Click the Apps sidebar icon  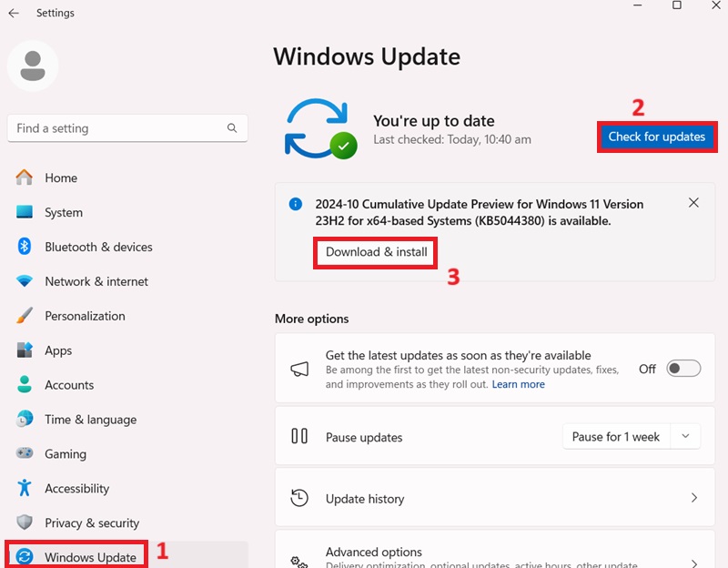point(25,350)
